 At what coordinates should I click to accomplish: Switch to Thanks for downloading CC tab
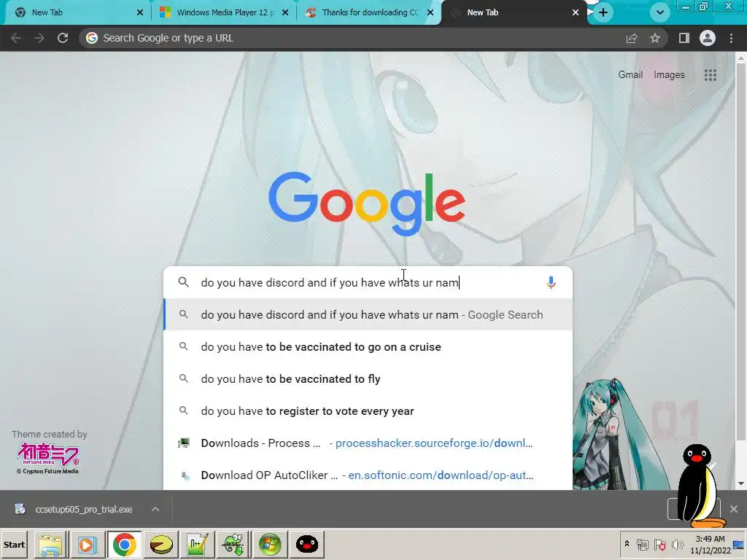tap(370, 12)
